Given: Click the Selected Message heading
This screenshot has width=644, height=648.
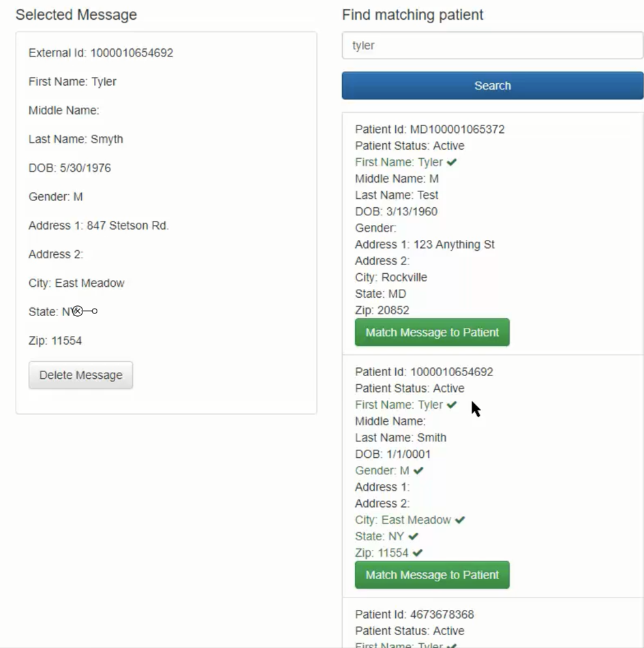Looking at the screenshot, I should [x=76, y=15].
